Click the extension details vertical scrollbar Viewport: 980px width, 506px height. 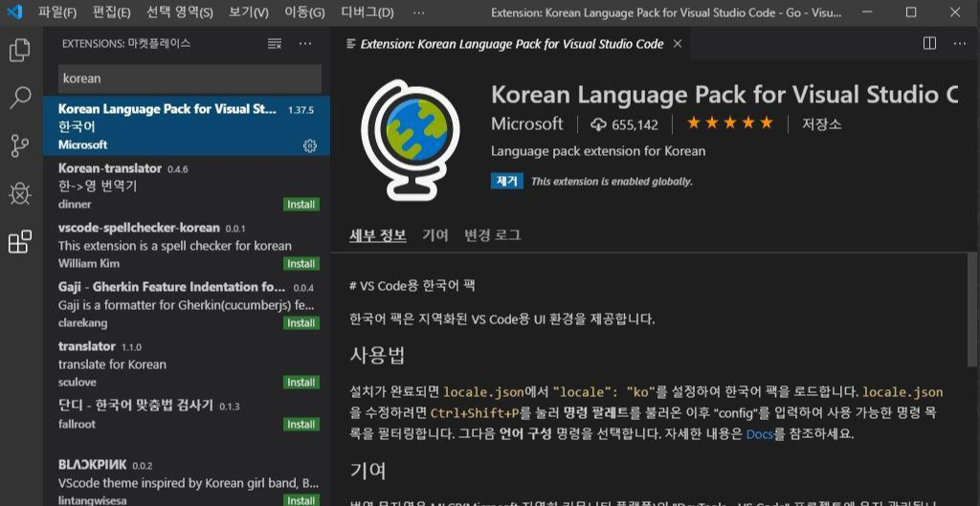pos(971,309)
